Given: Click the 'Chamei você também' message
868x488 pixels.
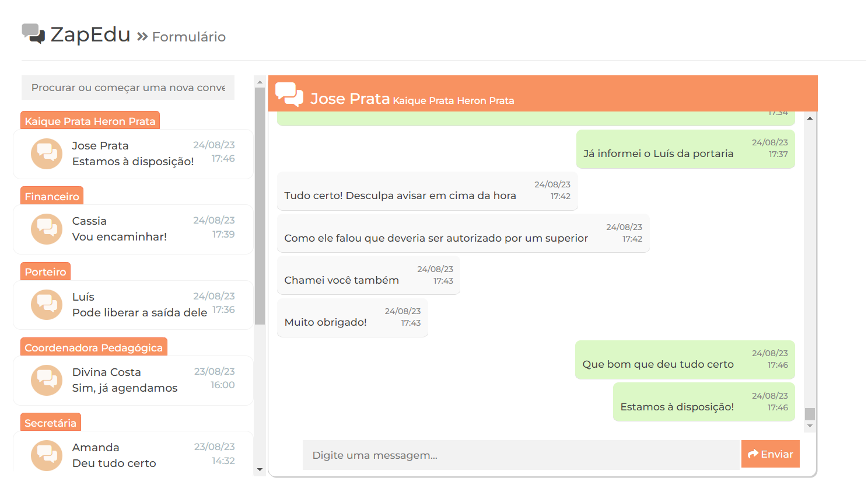Looking at the screenshot, I should pyautogui.click(x=369, y=276).
